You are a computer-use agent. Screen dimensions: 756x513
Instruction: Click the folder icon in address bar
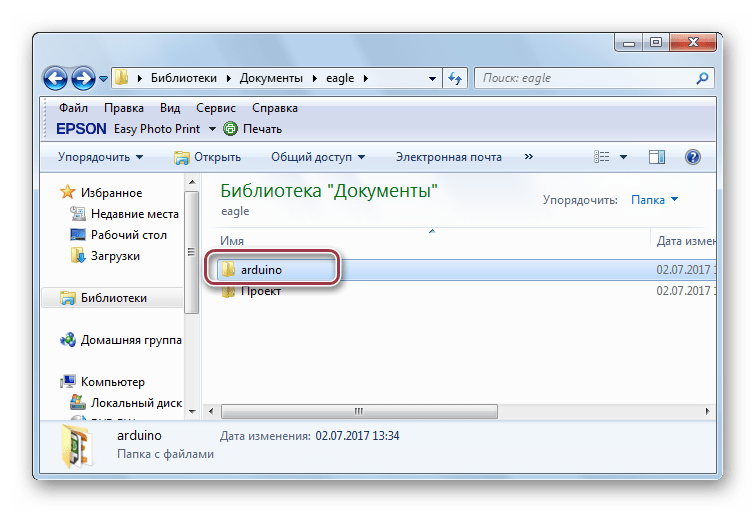122,77
